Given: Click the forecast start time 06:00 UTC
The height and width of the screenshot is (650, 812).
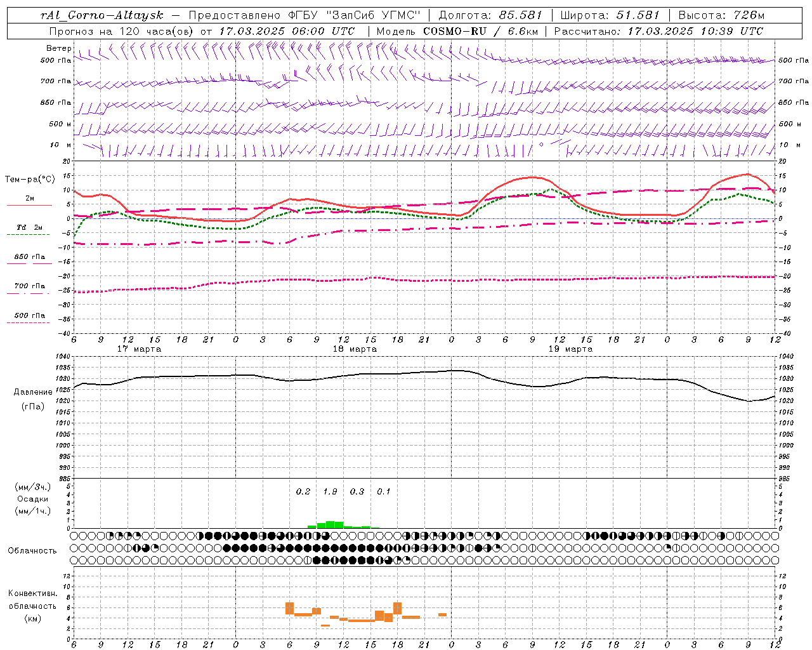Looking at the screenshot, I should 324,31.
